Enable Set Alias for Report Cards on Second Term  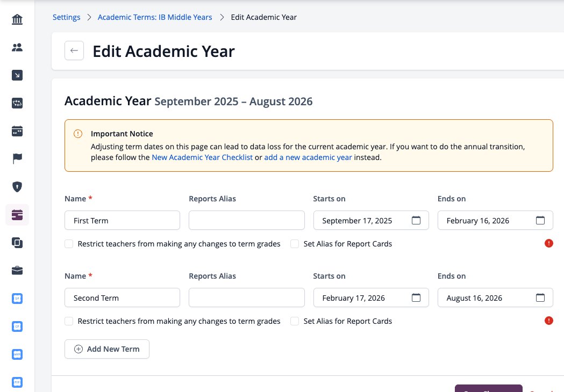point(295,321)
